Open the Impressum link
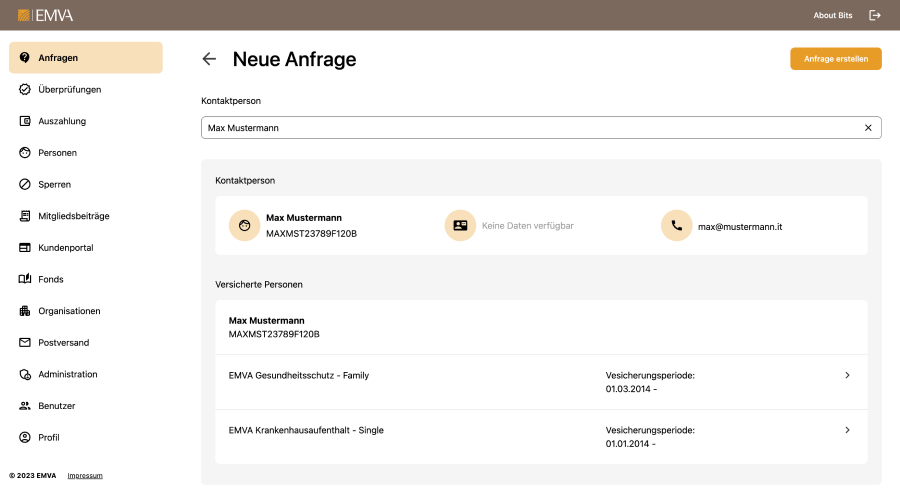Image resolution: width=900 pixels, height=500 pixels. [85, 475]
